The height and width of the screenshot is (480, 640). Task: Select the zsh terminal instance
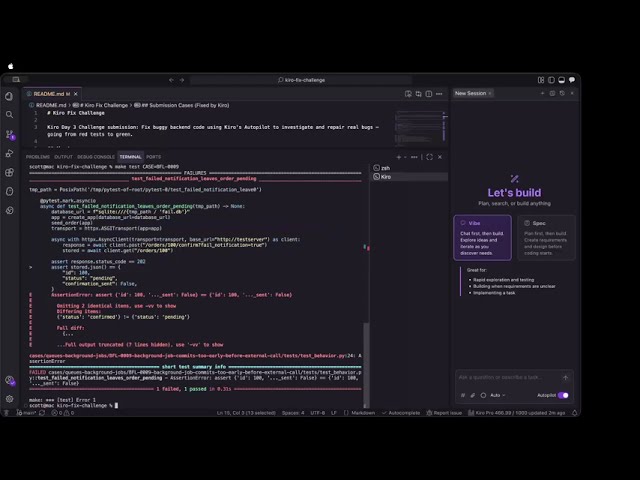click(410, 168)
